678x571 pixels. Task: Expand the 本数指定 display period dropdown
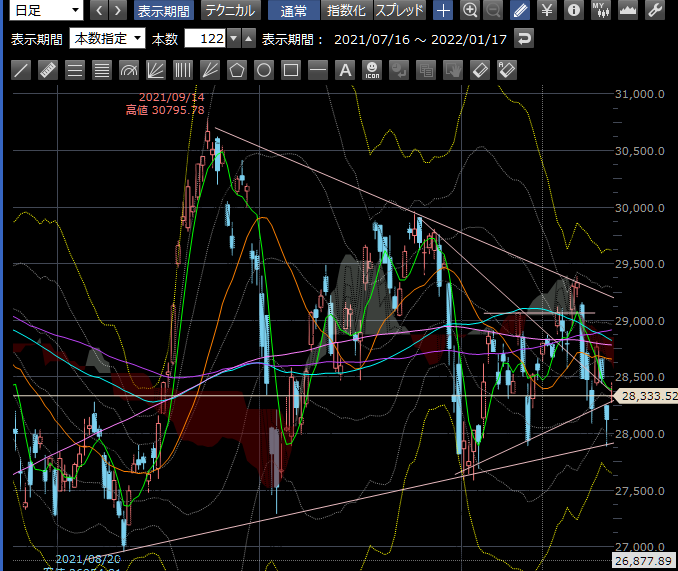point(107,39)
